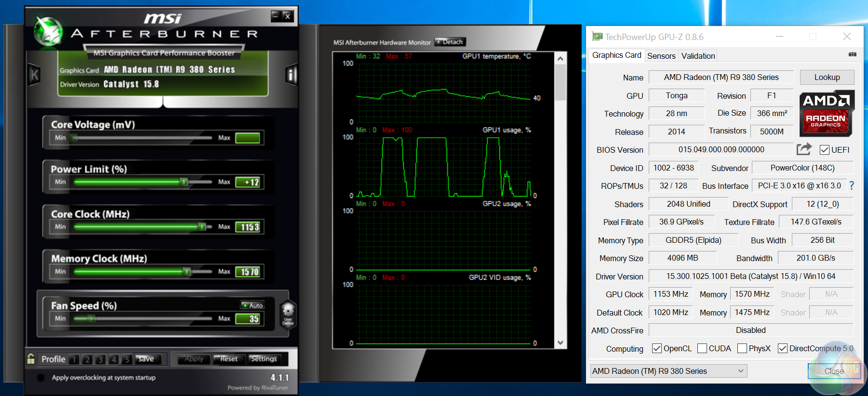Toggle Apply overclocking at system startup
The width and height of the screenshot is (868, 396).
[x=41, y=378]
